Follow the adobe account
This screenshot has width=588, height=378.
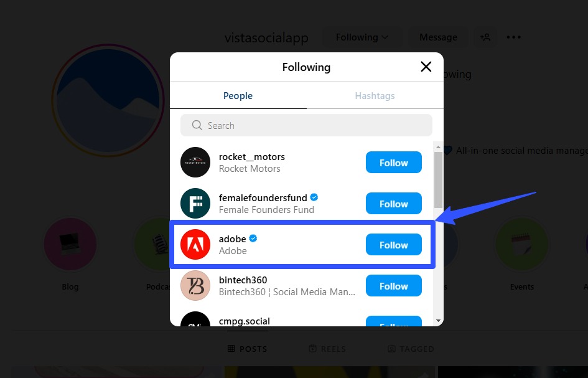pos(393,245)
